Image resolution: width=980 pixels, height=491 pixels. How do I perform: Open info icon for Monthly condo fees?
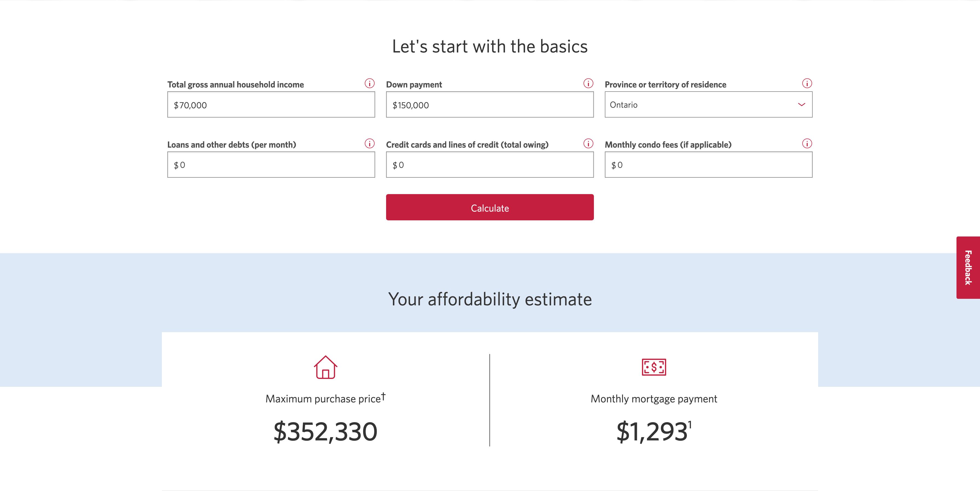[x=807, y=143]
